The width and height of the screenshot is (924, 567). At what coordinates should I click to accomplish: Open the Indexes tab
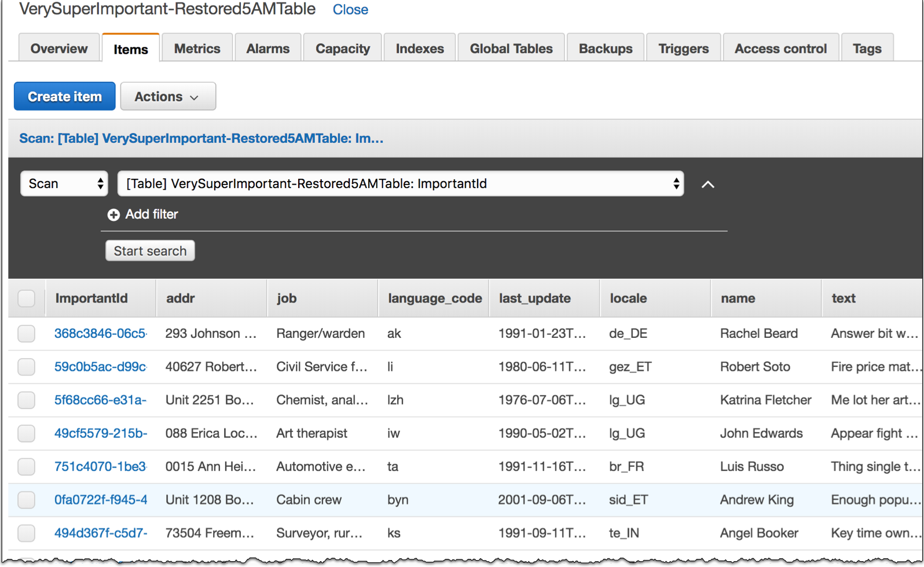[x=420, y=49]
